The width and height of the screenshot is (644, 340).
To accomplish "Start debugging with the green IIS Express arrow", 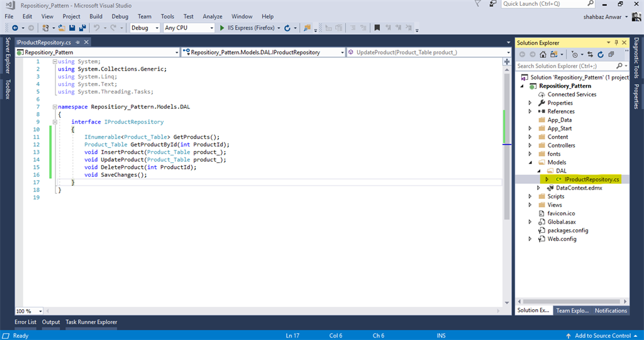I will [222, 28].
